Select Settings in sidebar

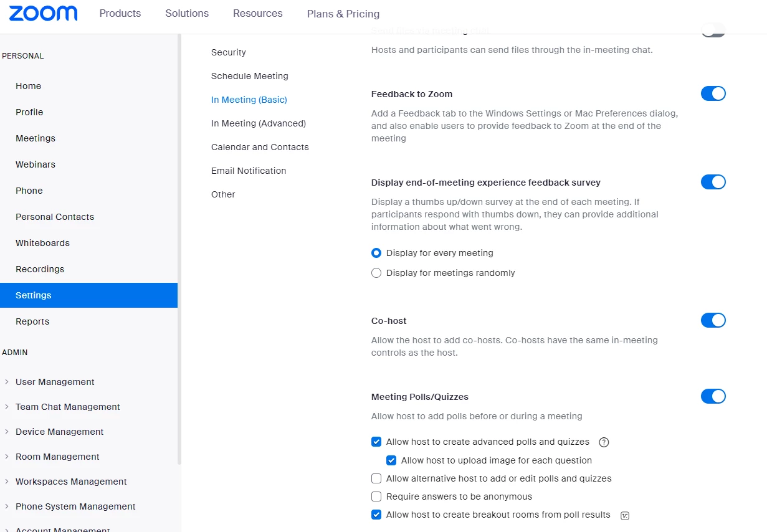[88, 295]
